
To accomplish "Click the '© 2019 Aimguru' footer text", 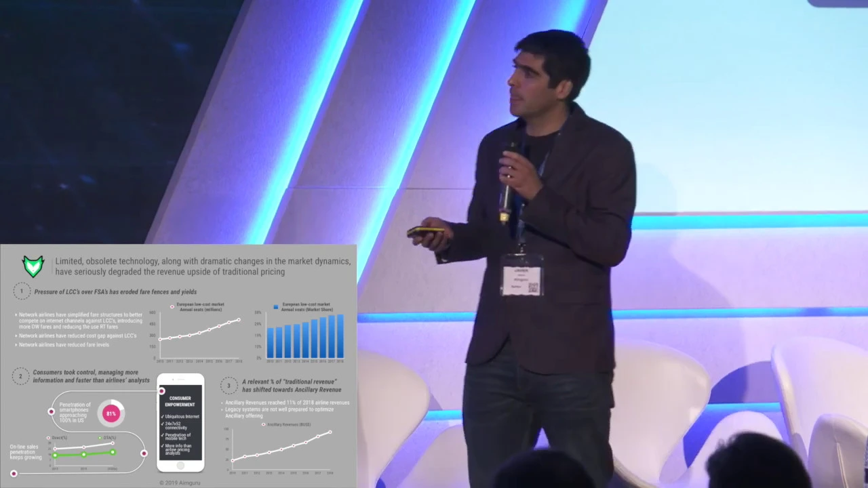I will coord(180,483).
